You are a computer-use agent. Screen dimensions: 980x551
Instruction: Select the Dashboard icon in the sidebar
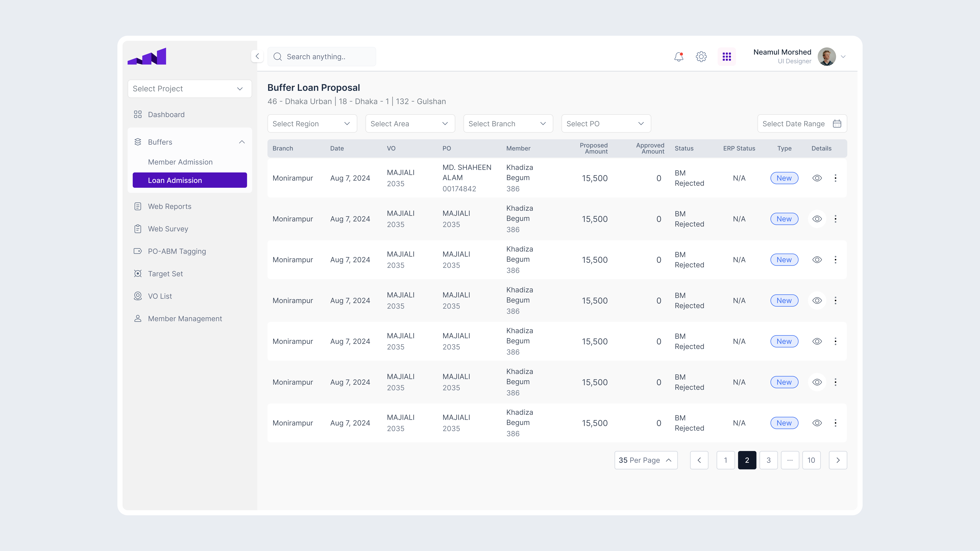[138, 114]
